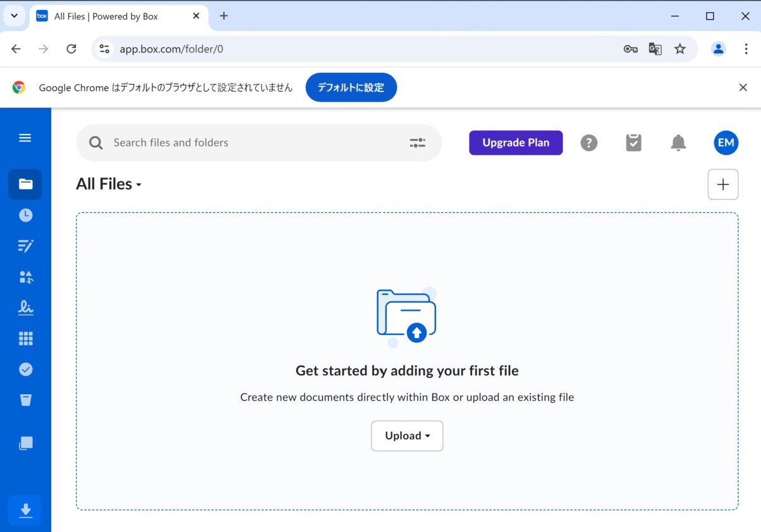Open the All Files folder sidebar item
The width and height of the screenshot is (761, 532).
[x=25, y=184]
